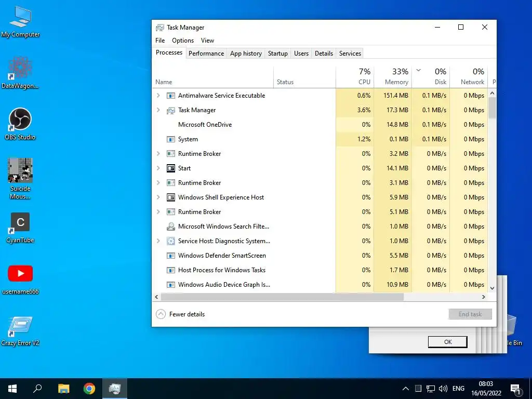Switch to the App history tab
Screen dimensions: 532x399
tap(246, 54)
